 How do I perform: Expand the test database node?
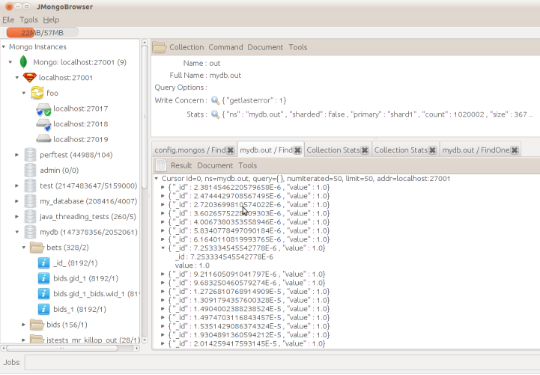pos(17,186)
